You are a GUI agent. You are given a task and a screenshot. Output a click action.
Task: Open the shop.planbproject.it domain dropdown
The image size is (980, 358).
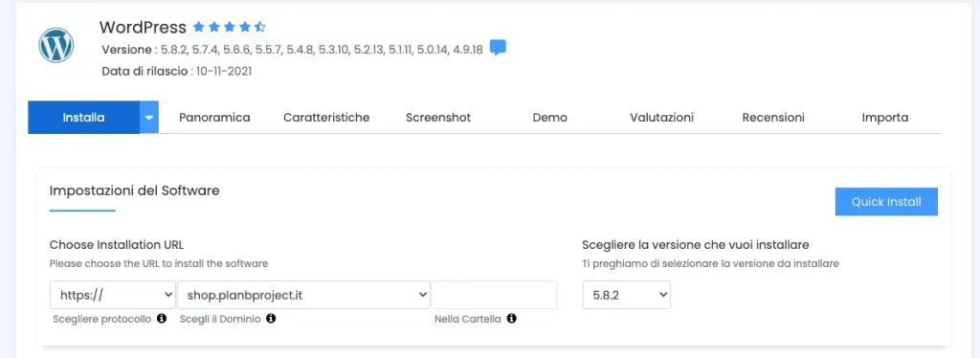click(x=304, y=295)
